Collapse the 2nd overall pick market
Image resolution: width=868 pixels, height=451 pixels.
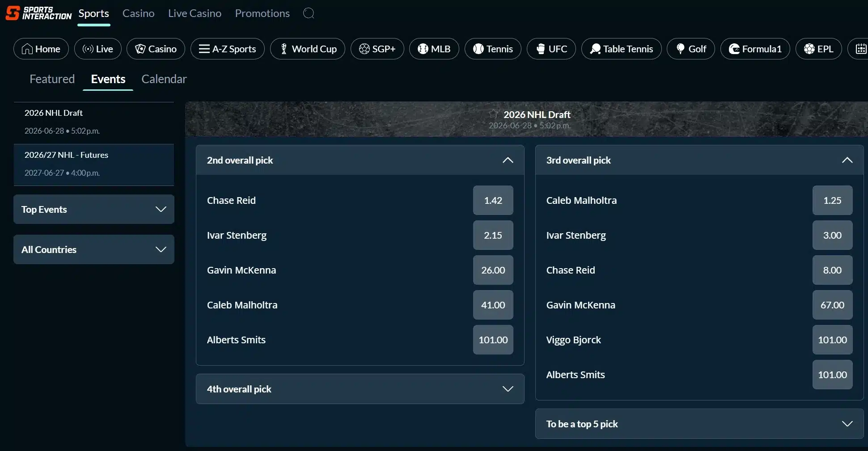508,160
